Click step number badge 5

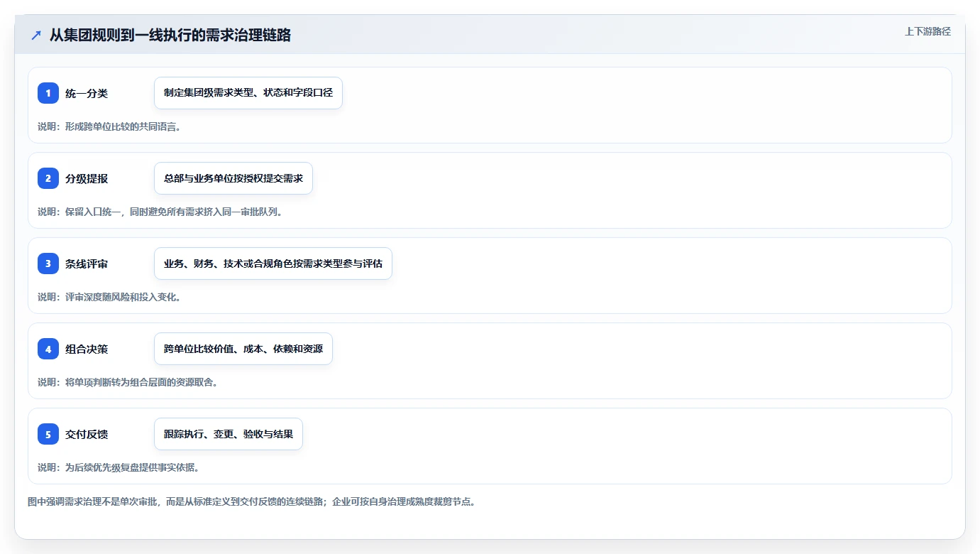tap(48, 434)
